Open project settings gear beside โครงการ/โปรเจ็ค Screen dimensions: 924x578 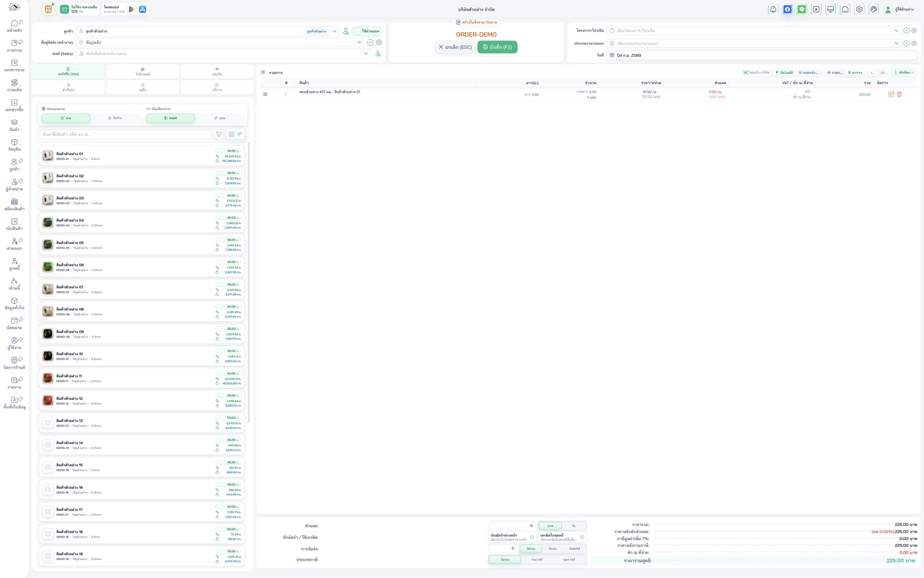click(x=914, y=31)
